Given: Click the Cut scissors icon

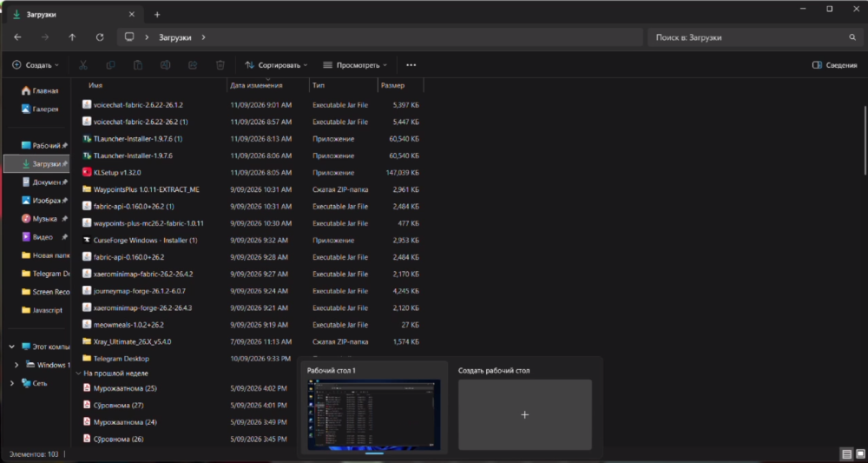Looking at the screenshot, I should pos(83,65).
